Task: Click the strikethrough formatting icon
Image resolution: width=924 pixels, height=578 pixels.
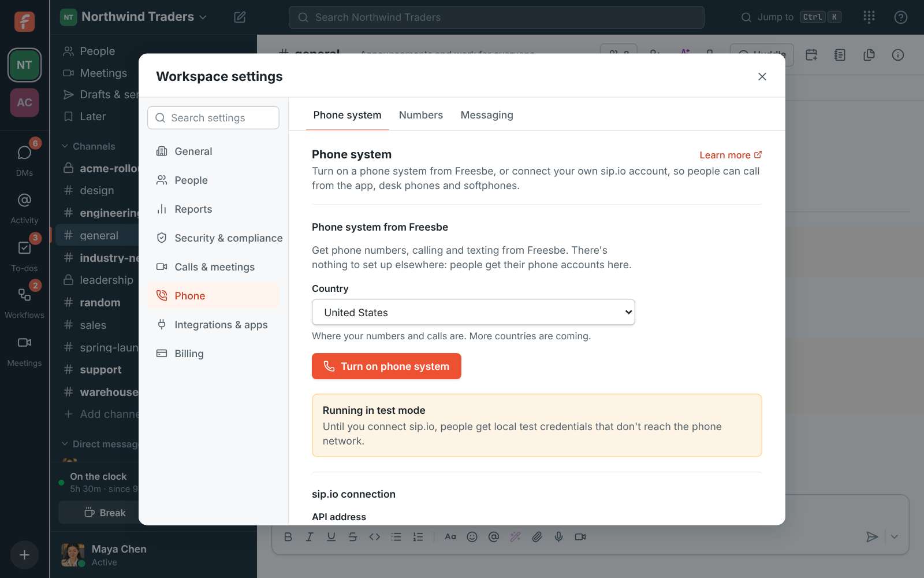Action: tap(353, 537)
